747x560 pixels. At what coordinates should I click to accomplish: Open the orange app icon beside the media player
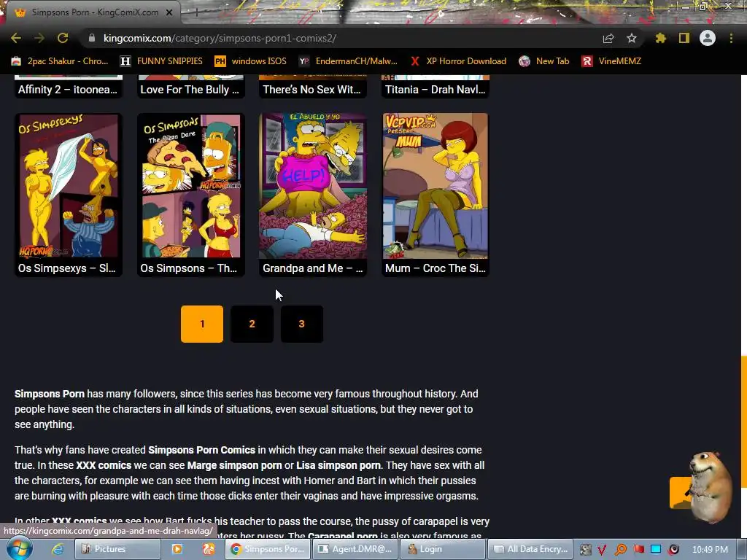pos(209,549)
